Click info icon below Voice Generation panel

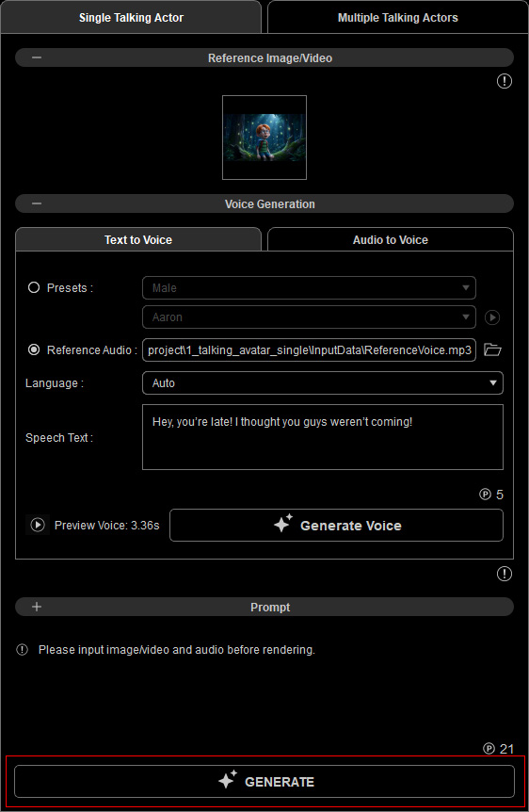pos(505,574)
